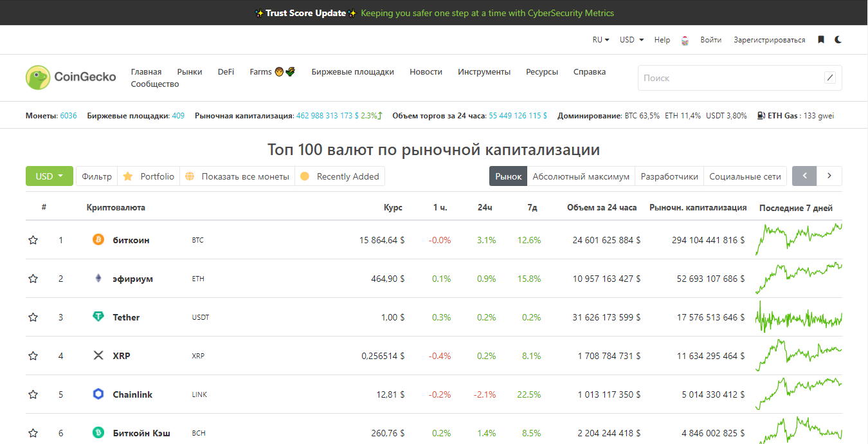The image size is (868, 444).
Task: Open the Chainlink coin link
Action: click(132, 394)
